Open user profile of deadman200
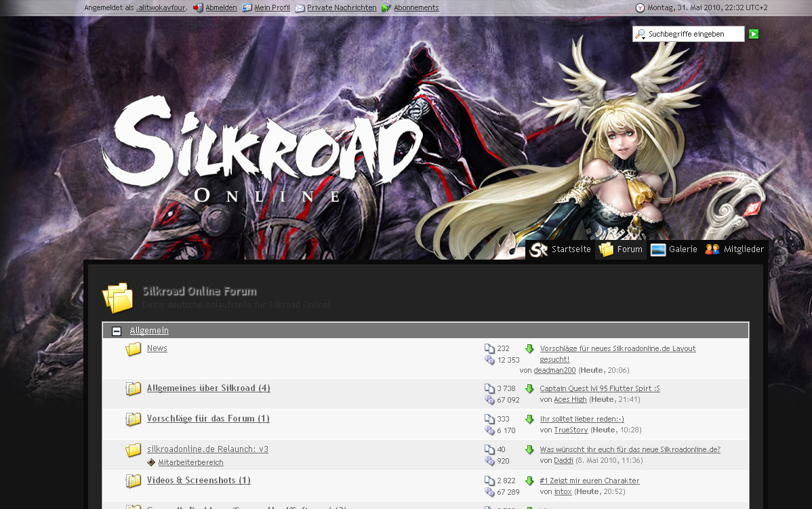This screenshot has width=812, height=509. (x=554, y=371)
